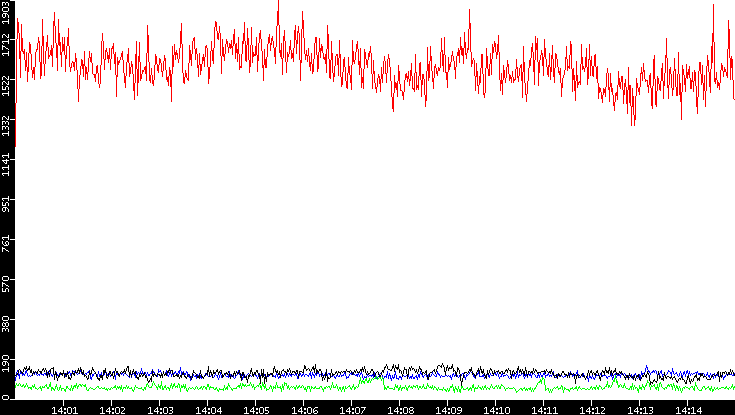735x415 pixels.
Task: Select the 1332 y-axis value
Action: 6,127
